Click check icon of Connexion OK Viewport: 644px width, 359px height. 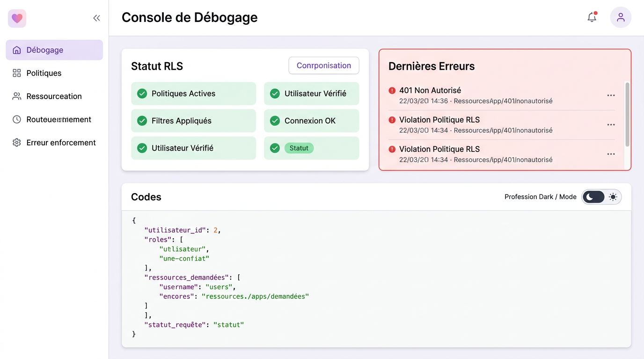pos(275,121)
